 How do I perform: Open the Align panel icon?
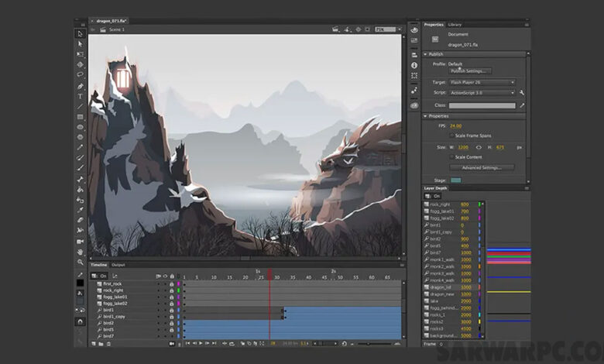(414, 55)
